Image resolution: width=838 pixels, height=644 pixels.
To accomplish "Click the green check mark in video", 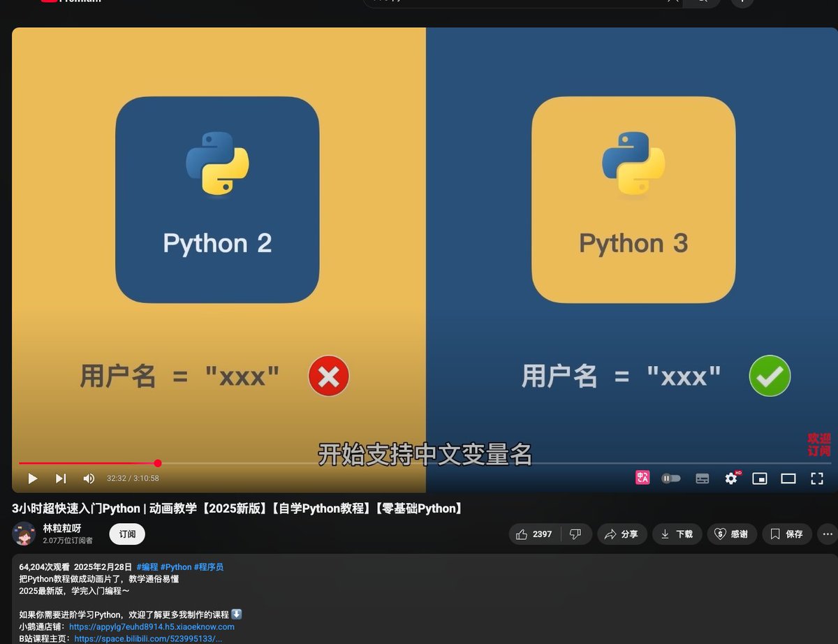I will (x=770, y=376).
